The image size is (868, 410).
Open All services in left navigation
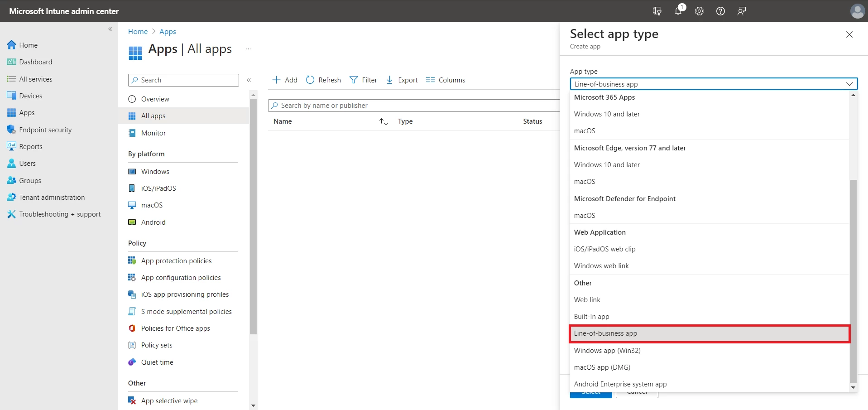point(30,79)
